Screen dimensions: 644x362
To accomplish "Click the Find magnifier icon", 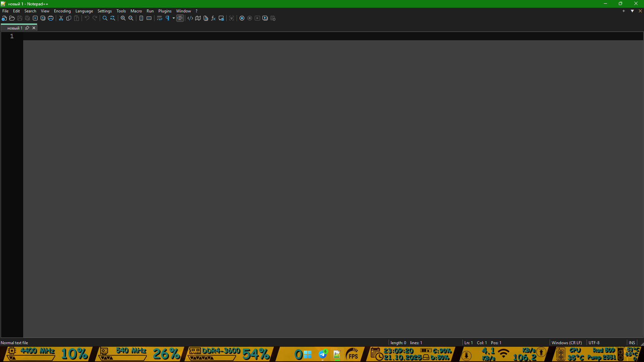I will tap(105, 18).
